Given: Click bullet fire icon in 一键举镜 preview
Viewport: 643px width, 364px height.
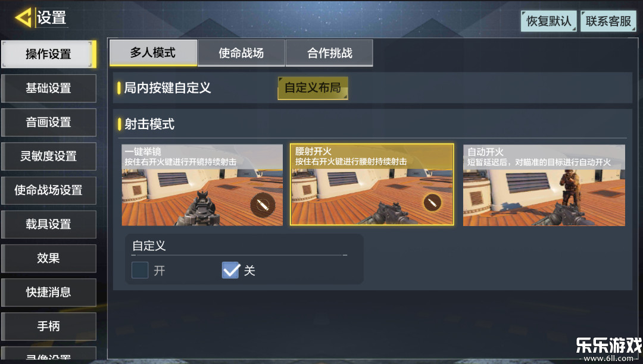Looking at the screenshot, I should click(263, 205).
